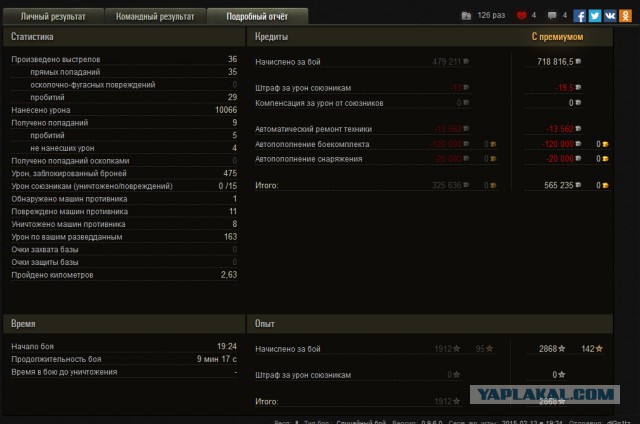This screenshot has height=424, width=640.
Task: Click the credits icon next to 565 235
Action: point(578,185)
